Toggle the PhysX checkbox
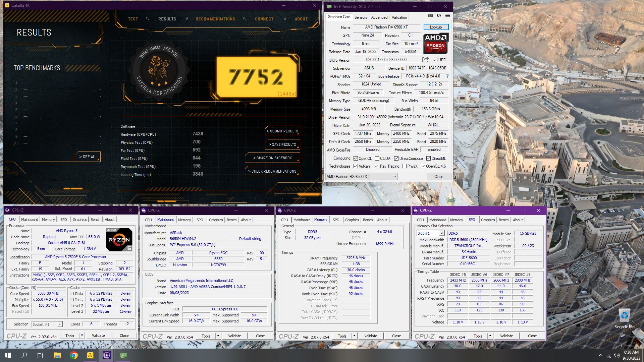The width and height of the screenshot is (644, 362). [404, 166]
